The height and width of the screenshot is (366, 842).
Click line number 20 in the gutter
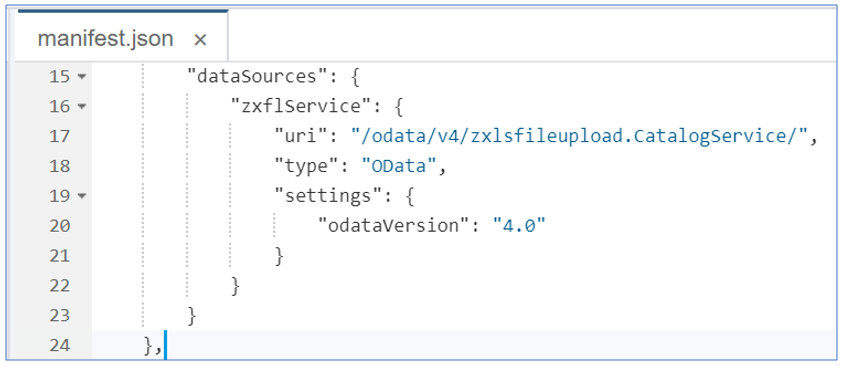click(x=60, y=226)
